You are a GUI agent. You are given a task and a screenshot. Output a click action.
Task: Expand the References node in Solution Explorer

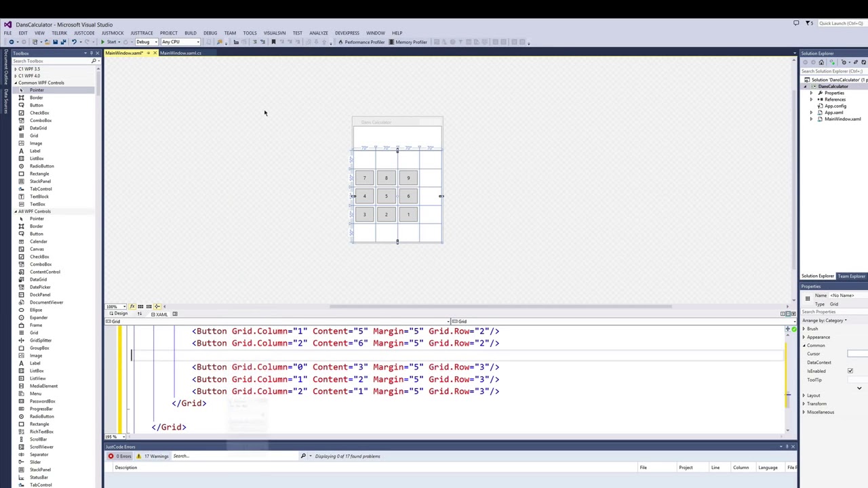coord(811,100)
